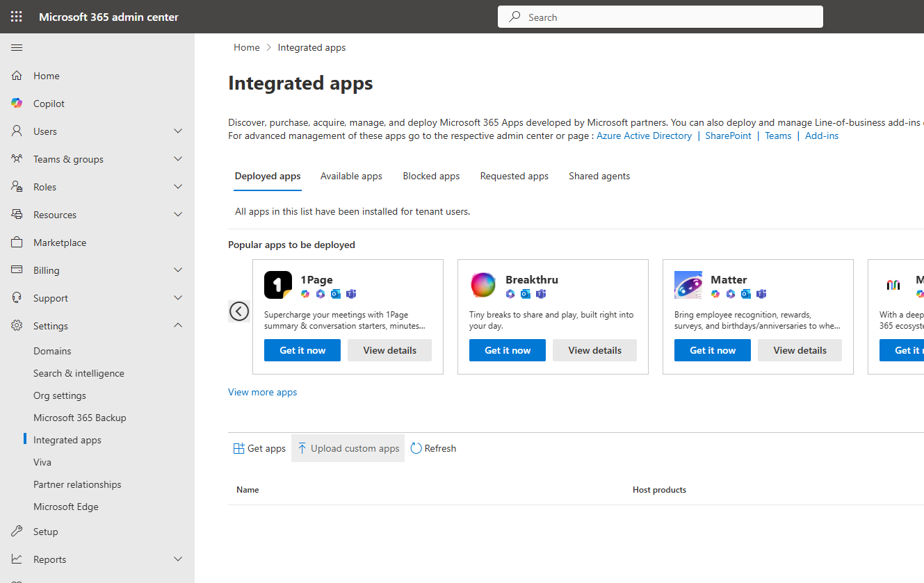The height and width of the screenshot is (583, 924).
Task: Switch to the Available apps tab
Action: point(351,176)
